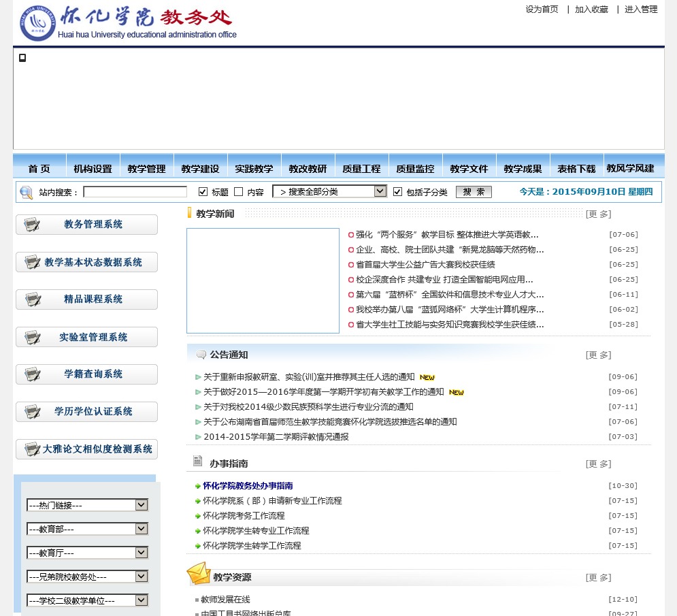Click 更多 next to 公告通知
This screenshot has width=677, height=616.
[x=598, y=355]
